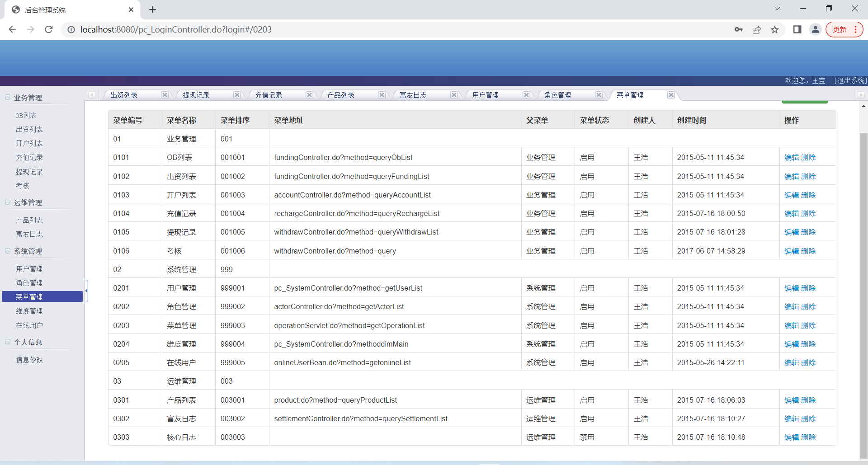Close the 充值记录 tab
The height and width of the screenshot is (465, 868).
309,95
